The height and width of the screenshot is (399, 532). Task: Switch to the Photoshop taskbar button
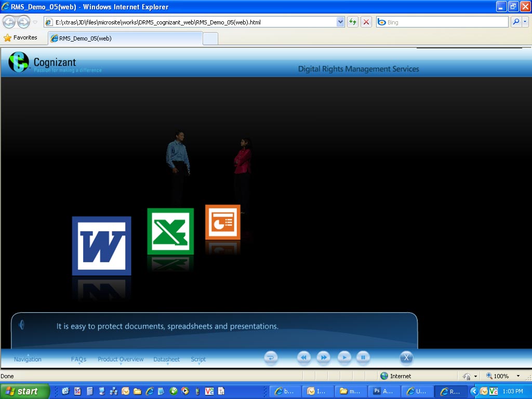click(385, 391)
